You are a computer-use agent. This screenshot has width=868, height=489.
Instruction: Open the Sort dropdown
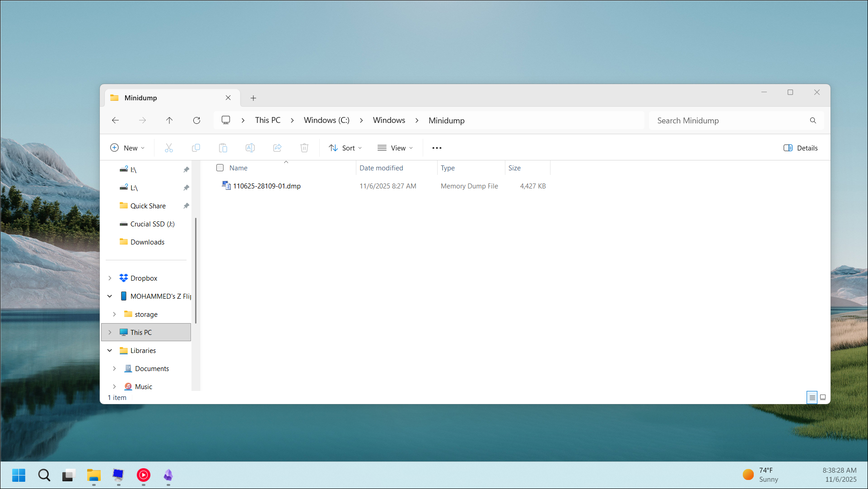[345, 148]
